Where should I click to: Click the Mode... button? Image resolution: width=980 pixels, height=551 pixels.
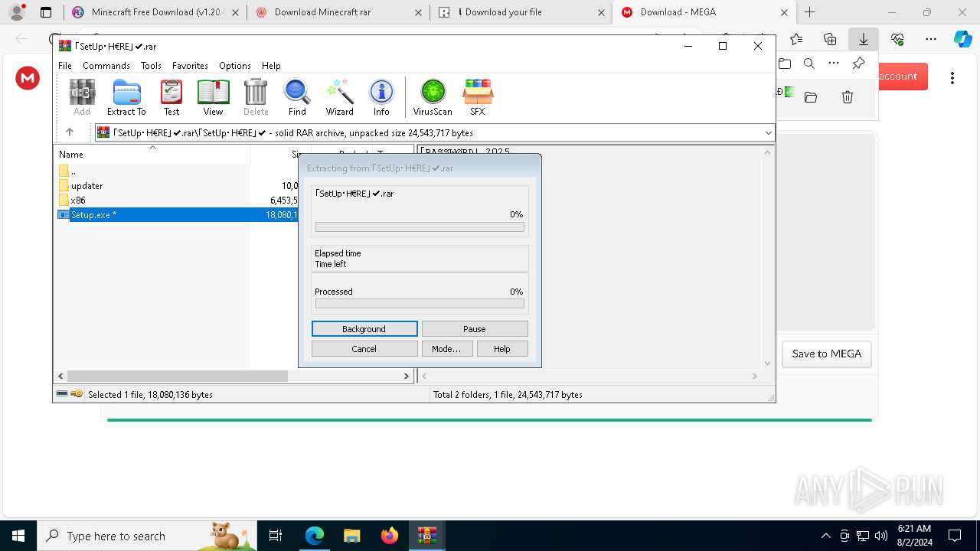(x=446, y=349)
